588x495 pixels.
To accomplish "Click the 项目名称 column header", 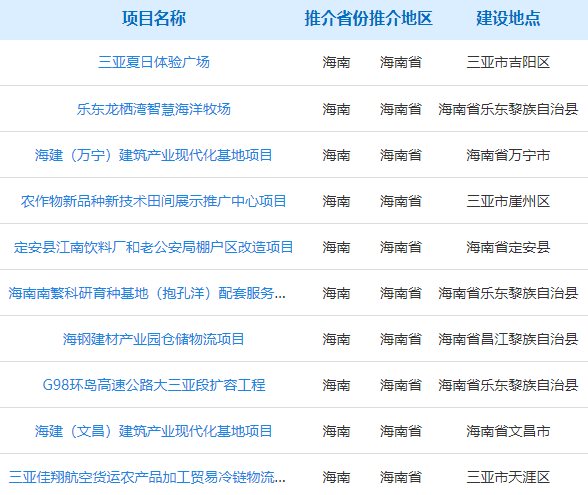I will pyautogui.click(x=154, y=18).
